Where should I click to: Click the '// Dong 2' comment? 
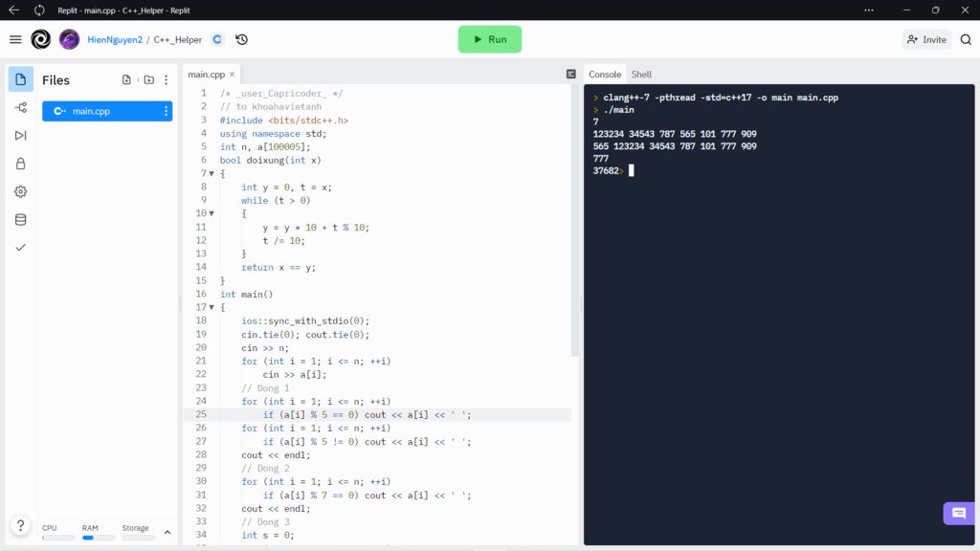pos(265,469)
